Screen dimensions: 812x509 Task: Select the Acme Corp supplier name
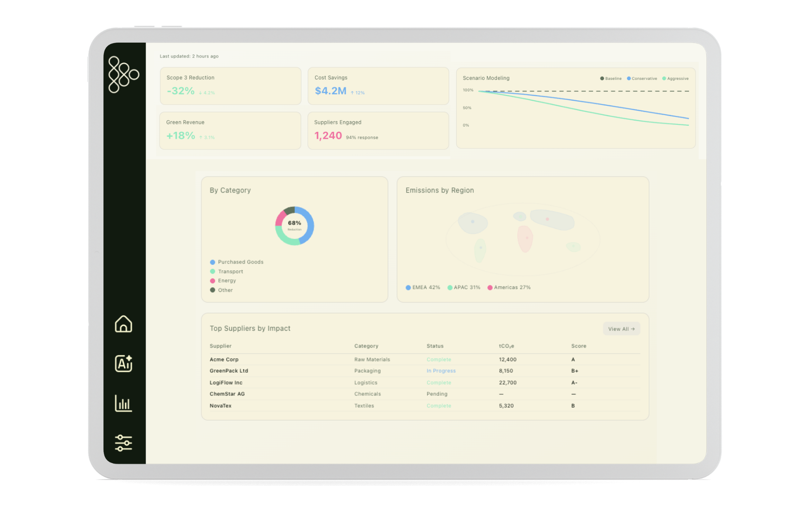pos(224,360)
